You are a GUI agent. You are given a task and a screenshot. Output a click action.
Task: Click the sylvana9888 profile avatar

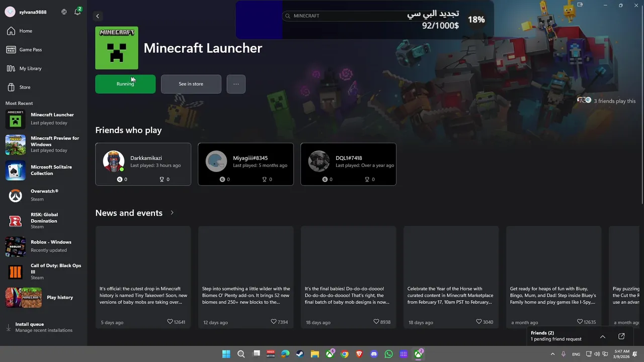10,12
